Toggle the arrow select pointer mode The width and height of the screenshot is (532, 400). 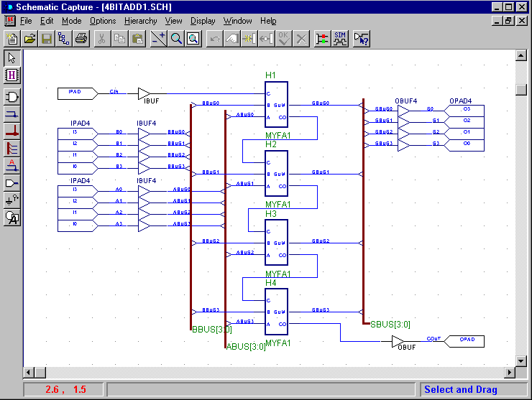coord(12,57)
